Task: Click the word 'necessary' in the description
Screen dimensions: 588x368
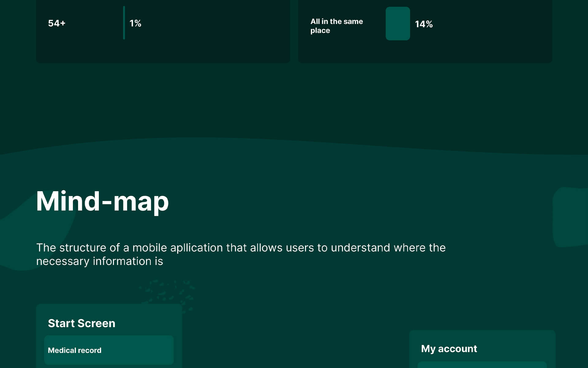Action: [62, 261]
